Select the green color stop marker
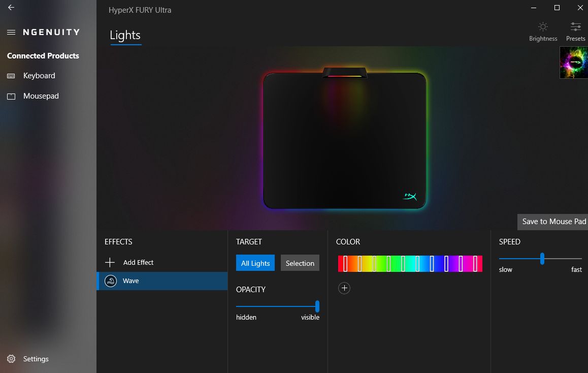The height and width of the screenshot is (373, 588). tap(388, 264)
